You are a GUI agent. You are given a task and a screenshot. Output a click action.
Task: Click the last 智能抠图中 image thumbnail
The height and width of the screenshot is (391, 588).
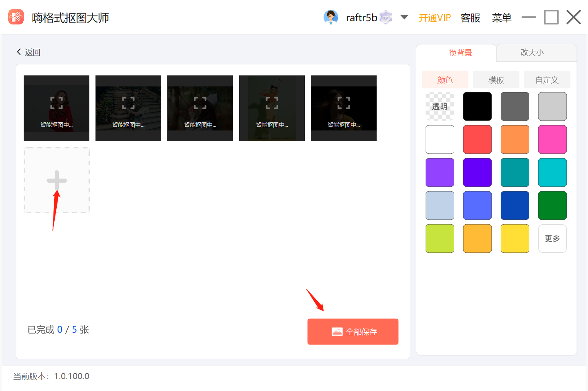(x=344, y=108)
